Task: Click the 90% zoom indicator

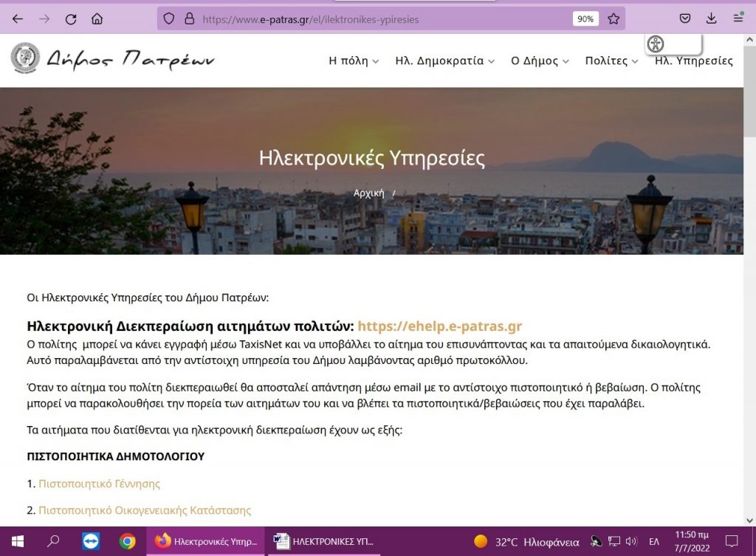Action: point(585,19)
